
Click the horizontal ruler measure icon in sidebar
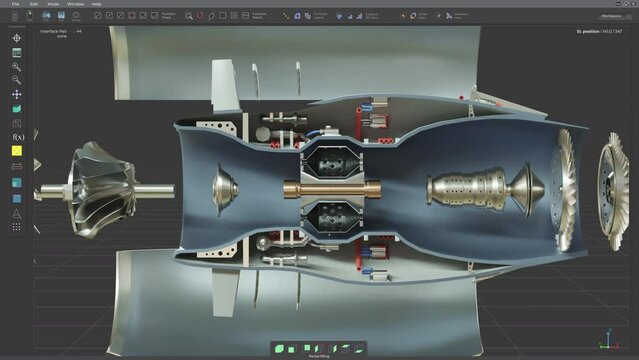(17, 166)
